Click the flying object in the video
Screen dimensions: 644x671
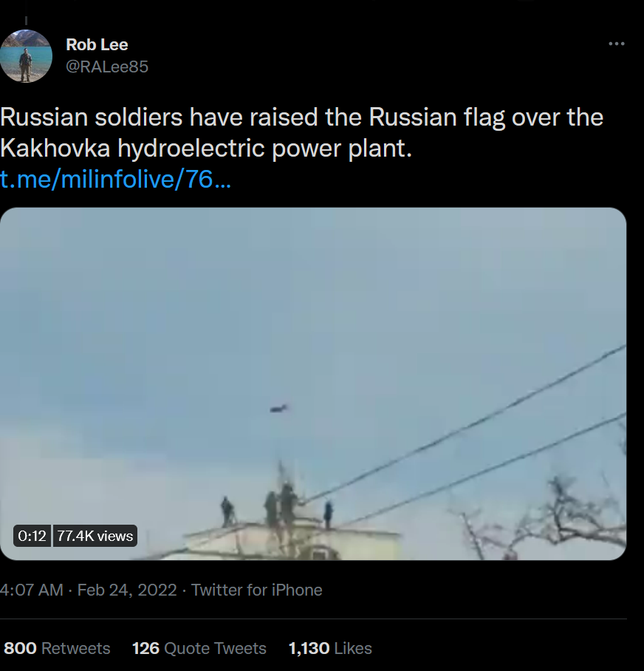pyautogui.click(x=278, y=407)
